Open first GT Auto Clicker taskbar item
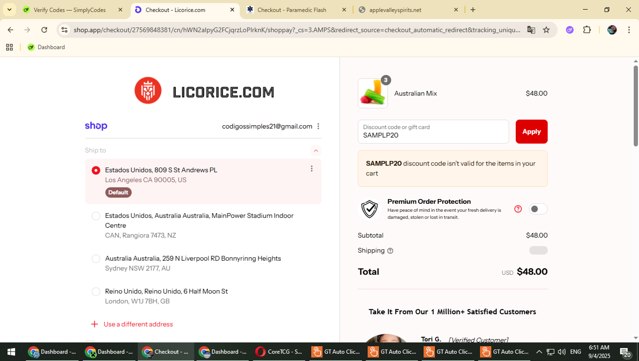The width and height of the screenshot is (639, 361). [x=335, y=352]
